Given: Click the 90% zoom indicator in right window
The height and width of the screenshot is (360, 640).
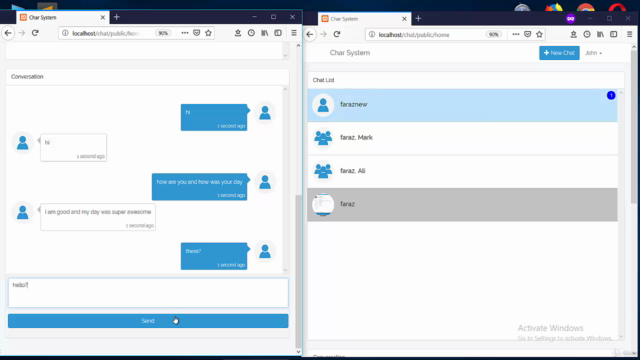Looking at the screenshot, I should point(493,35).
